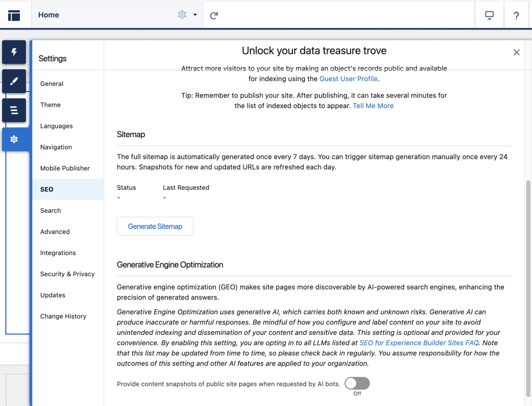Switch to the SEO settings section
532x406 pixels.
46,189
